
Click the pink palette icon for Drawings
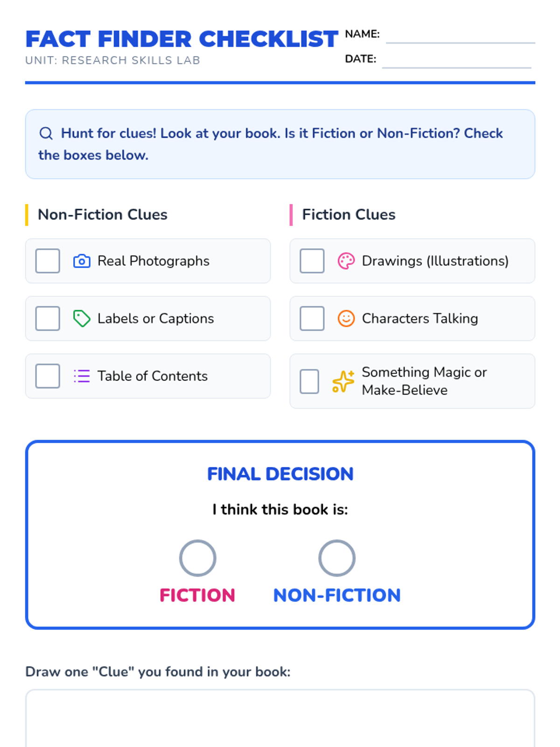point(346,261)
